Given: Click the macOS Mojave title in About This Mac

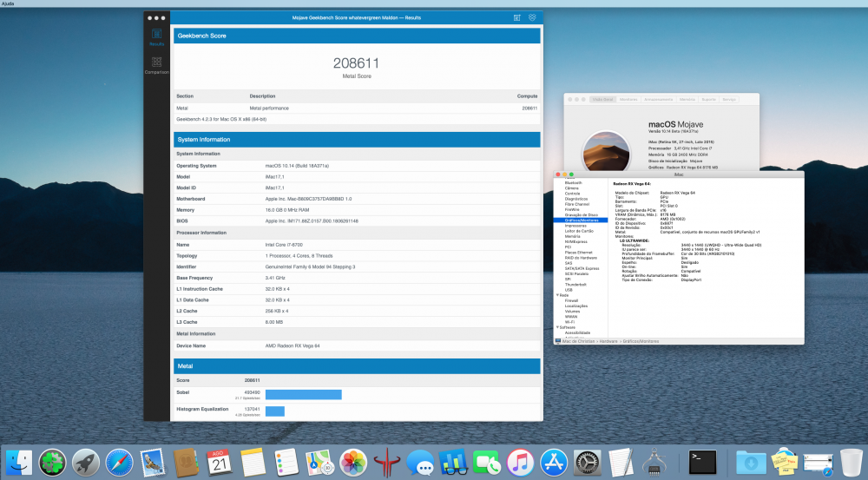Looking at the screenshot, I should (x=676, y=125).
